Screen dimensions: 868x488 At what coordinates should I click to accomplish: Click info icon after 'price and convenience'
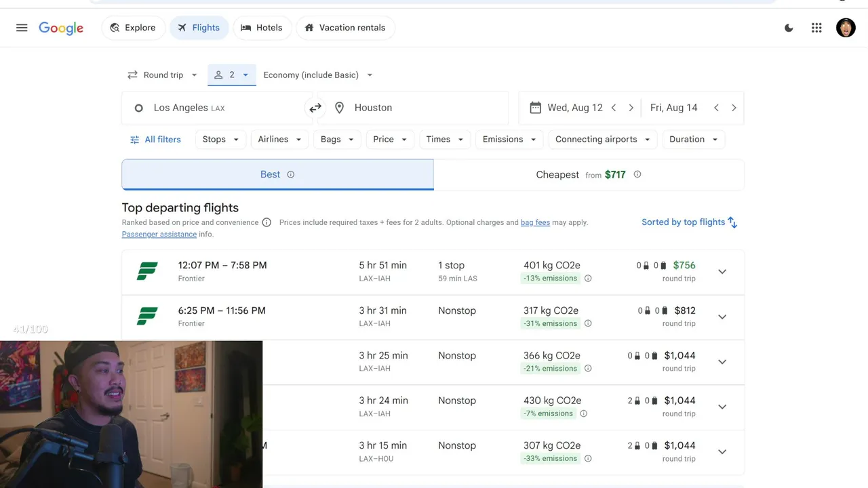[267, 222]
